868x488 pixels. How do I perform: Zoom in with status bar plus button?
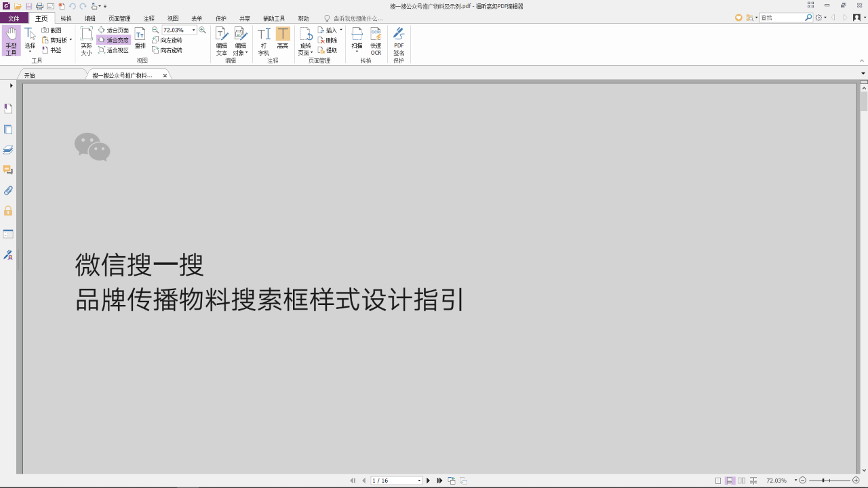pos(856,481)
